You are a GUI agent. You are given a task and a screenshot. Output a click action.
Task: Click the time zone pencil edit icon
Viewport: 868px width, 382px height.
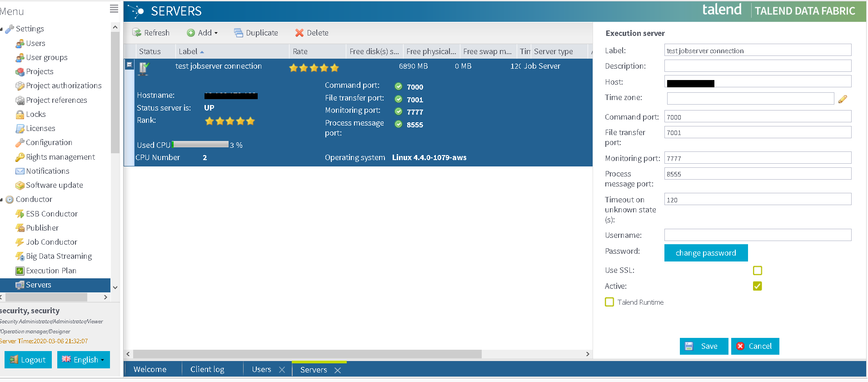843,99
